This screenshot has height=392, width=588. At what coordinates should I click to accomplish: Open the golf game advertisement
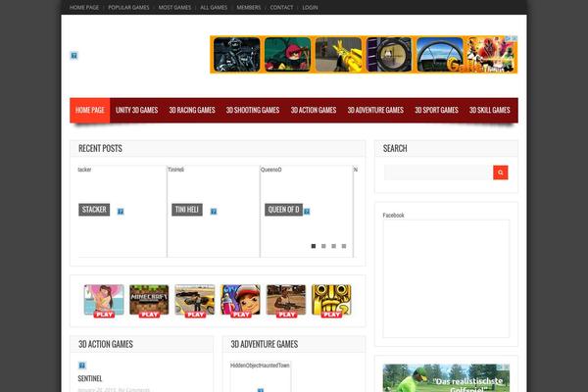(x=446, y=378)
